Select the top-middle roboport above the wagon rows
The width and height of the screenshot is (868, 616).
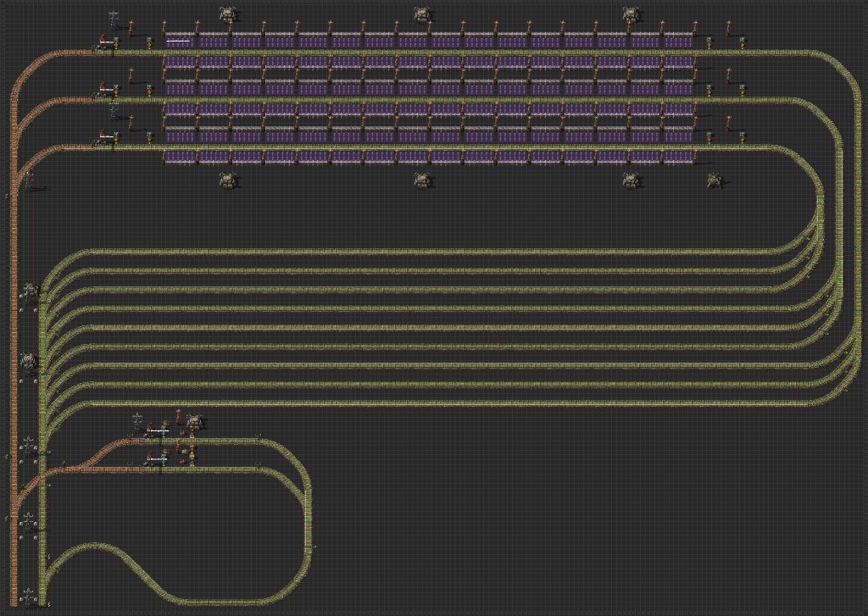[x=422, y=14]
